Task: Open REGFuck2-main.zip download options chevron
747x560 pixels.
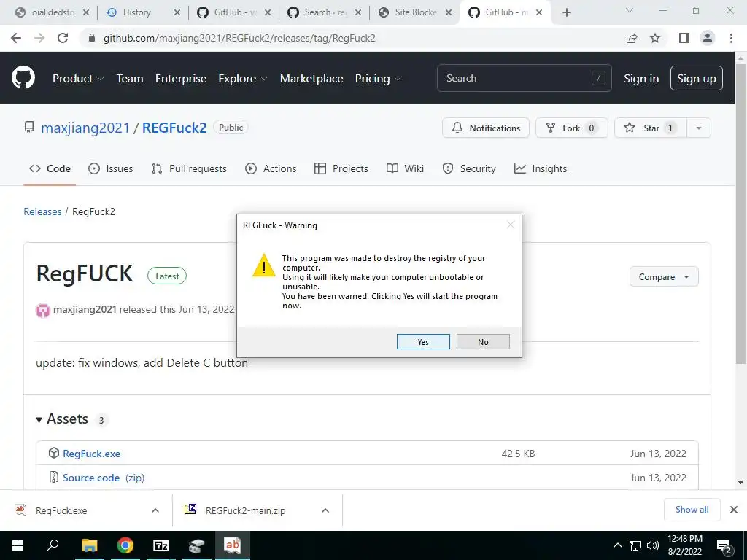Action: [325, 510]
